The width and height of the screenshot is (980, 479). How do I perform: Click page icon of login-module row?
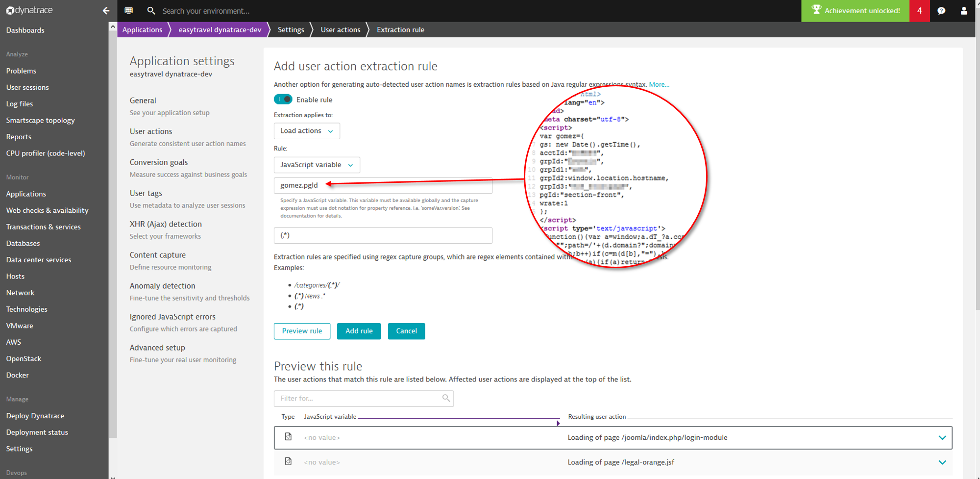pyautogui.click(x=288, y=436)
